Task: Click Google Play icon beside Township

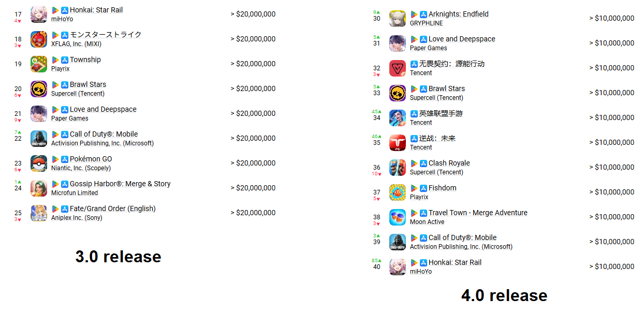Action: 55,60
